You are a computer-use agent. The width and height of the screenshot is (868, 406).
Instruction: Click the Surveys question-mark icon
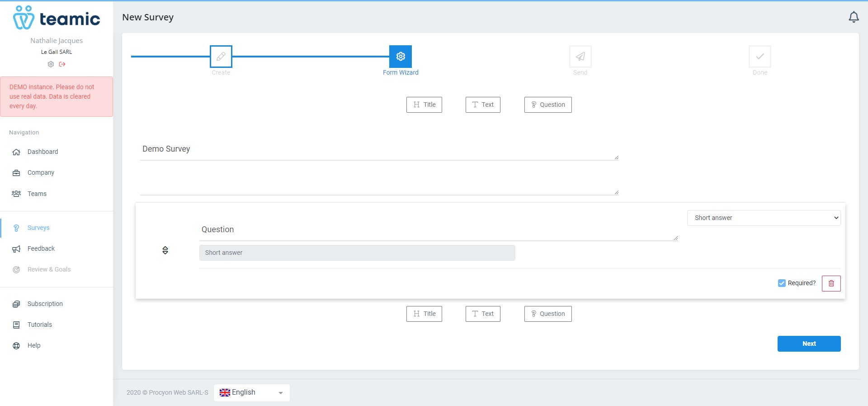pos(16,228)
